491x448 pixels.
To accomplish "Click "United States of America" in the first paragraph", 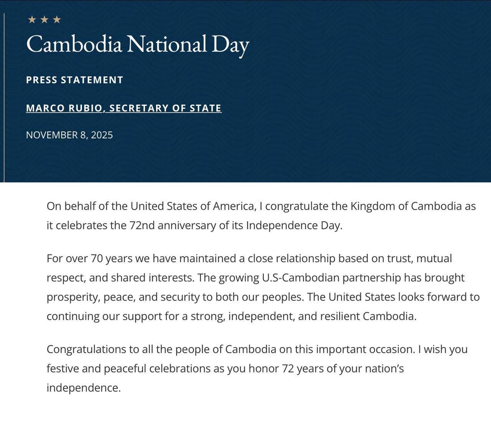I will 193,206.
